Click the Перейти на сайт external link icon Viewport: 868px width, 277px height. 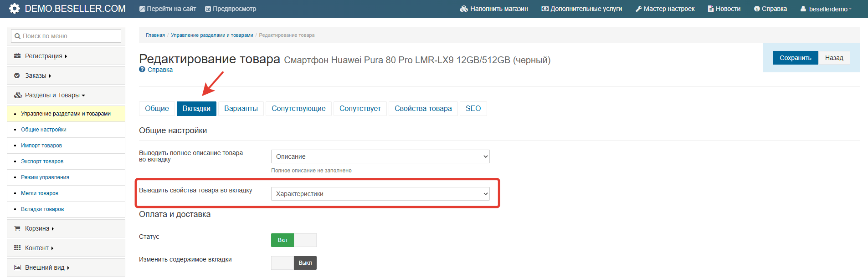coord(142,9)
